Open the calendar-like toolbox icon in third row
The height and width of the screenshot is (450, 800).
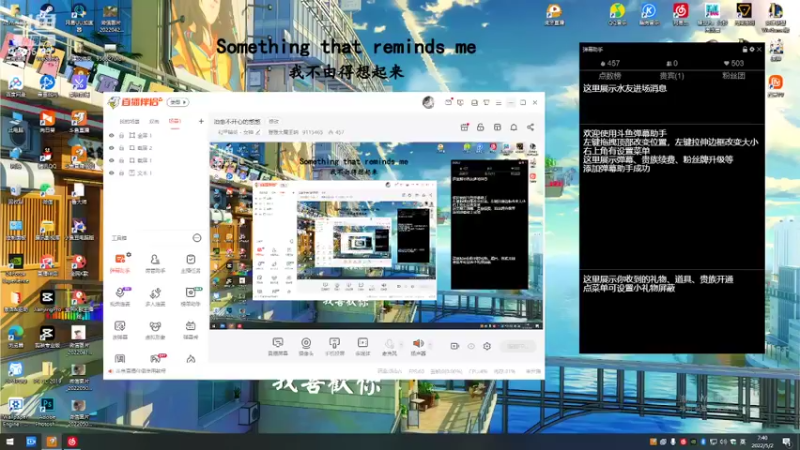(190, 330)
